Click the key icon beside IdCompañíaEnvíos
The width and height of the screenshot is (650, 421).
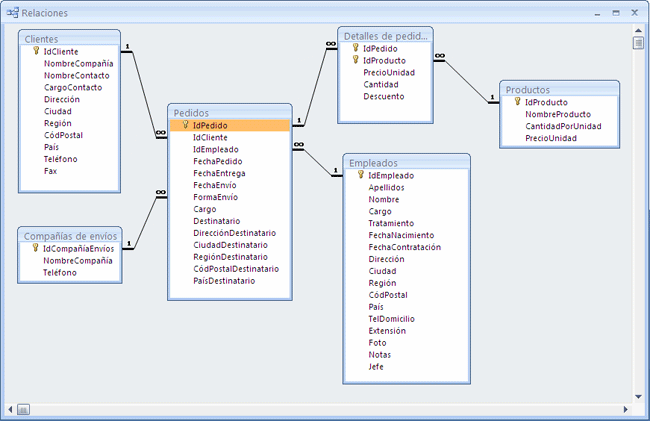tap(37, 248)
